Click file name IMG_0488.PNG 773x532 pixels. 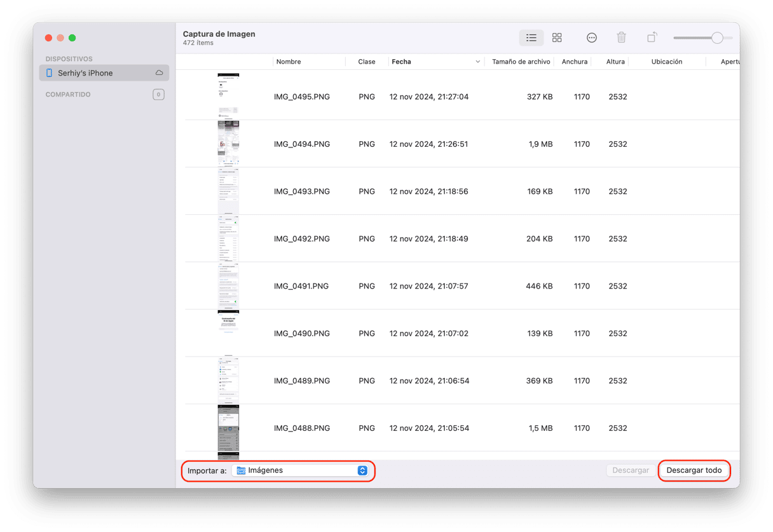[x=302, y=428]
